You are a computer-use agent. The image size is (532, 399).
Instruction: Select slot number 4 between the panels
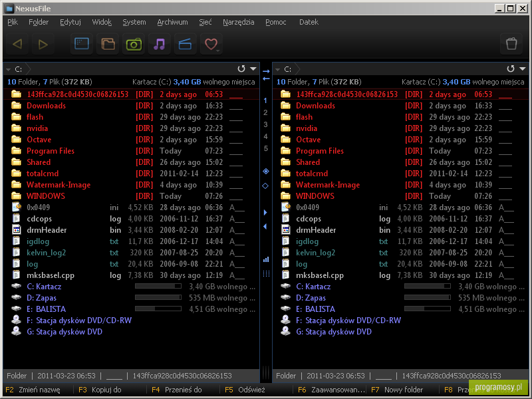click(x=265, y=136)
